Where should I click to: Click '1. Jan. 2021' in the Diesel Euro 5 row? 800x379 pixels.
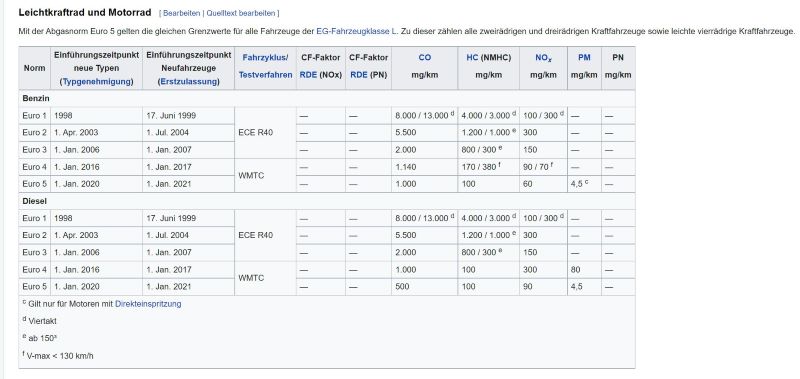[x=168, y=287]
